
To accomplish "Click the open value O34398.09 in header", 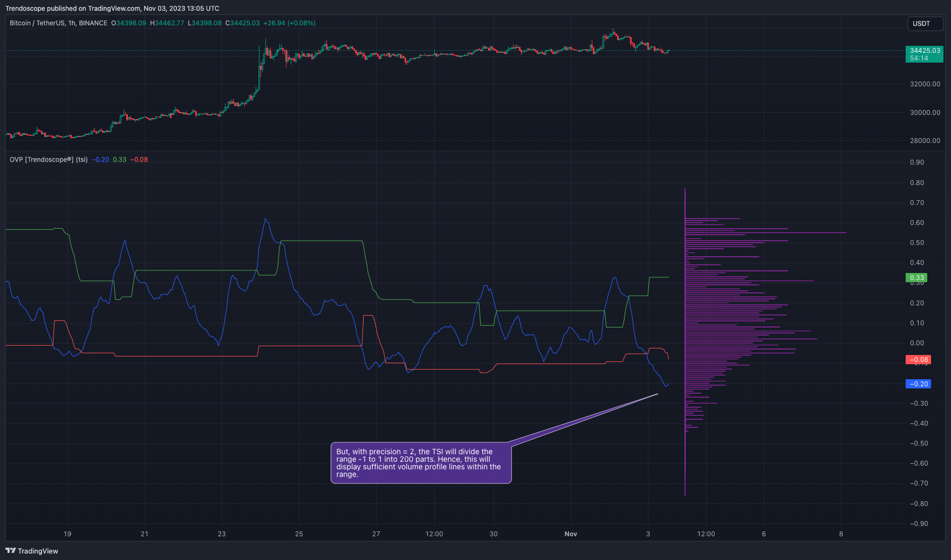I will (x=128, y=23).
